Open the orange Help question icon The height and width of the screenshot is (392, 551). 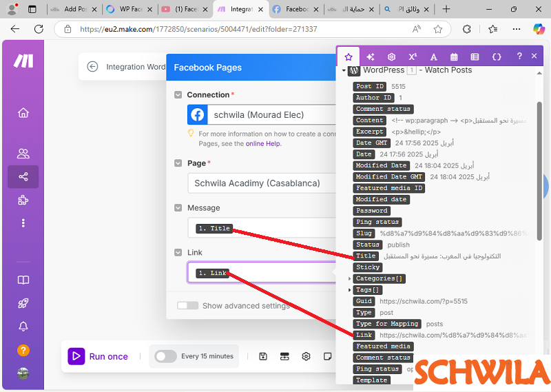click(x=23, y=351)
